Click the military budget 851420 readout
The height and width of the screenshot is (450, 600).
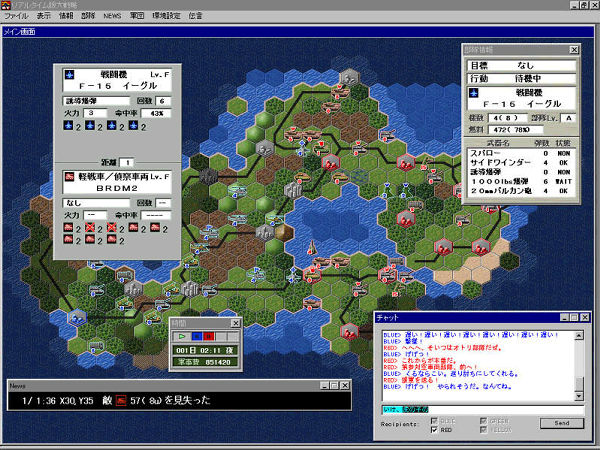205,362
